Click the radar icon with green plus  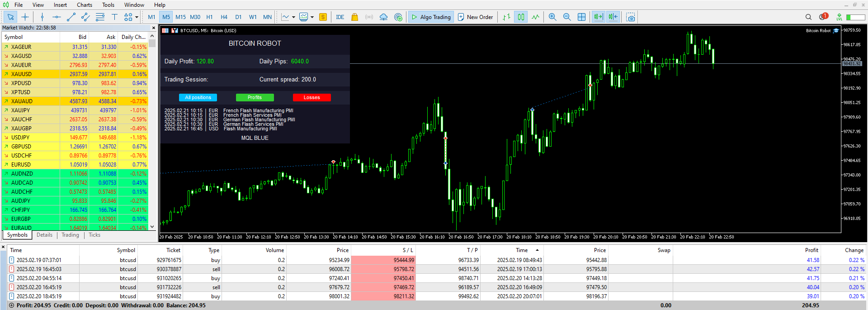click(x=398, y=17)
